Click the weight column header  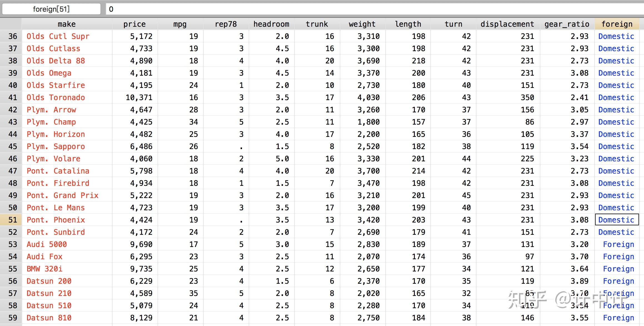point(362,24)
